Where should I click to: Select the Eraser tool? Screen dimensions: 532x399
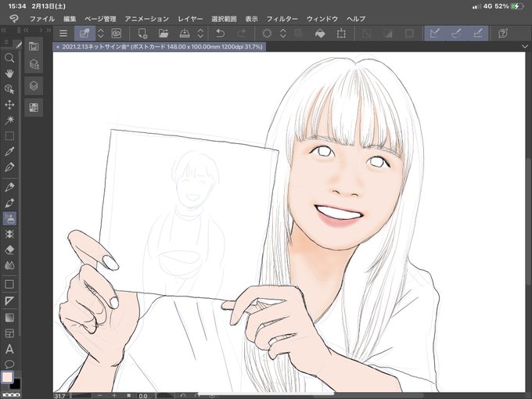[x=9, y=250]
